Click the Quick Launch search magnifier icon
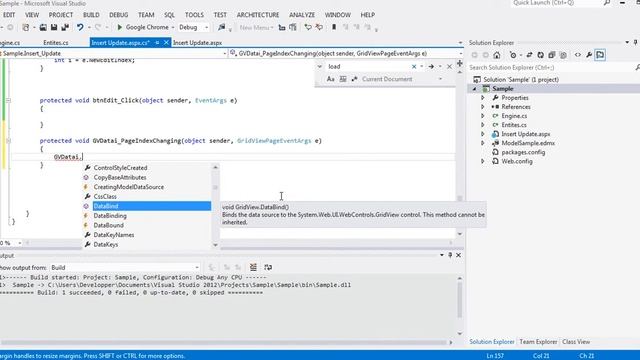640x360 pixels. click(607, 3)
